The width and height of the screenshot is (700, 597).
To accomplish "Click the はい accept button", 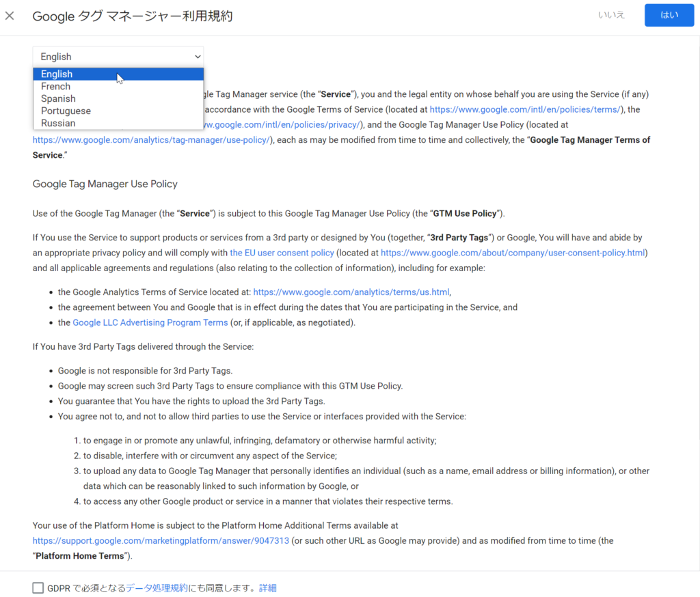I will click(669, 15).
